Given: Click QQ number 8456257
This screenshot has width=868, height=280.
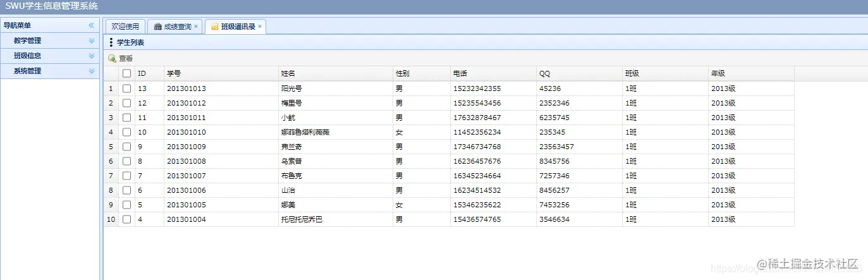Looking at the screenshot, I should [554, 190].
